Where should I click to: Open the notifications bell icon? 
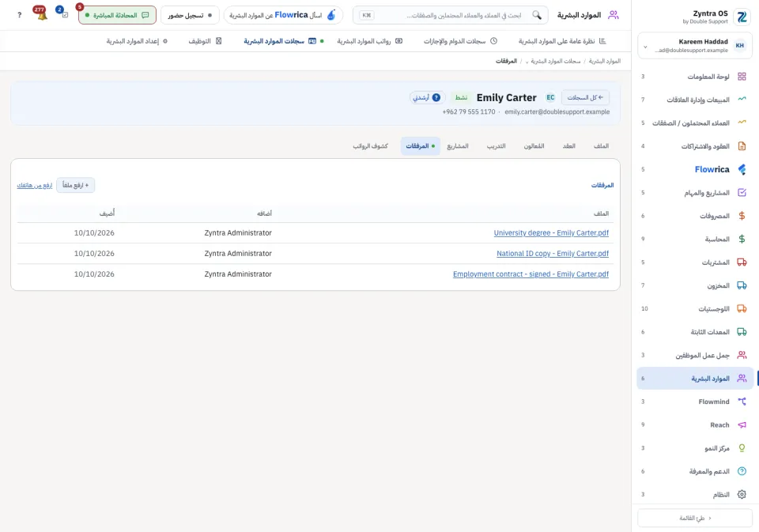coord(42,14)
